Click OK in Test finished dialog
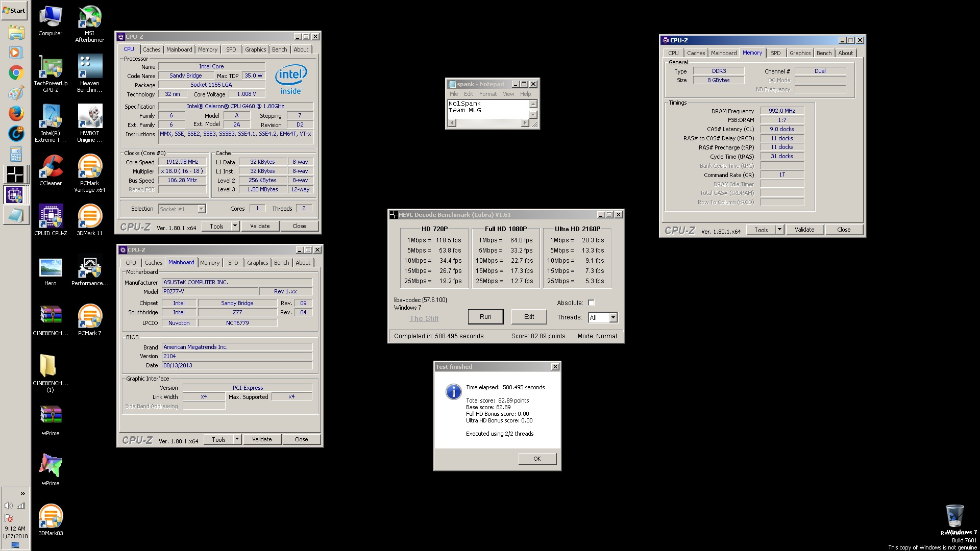Screen dimensions: 980x551 point(537,459)
